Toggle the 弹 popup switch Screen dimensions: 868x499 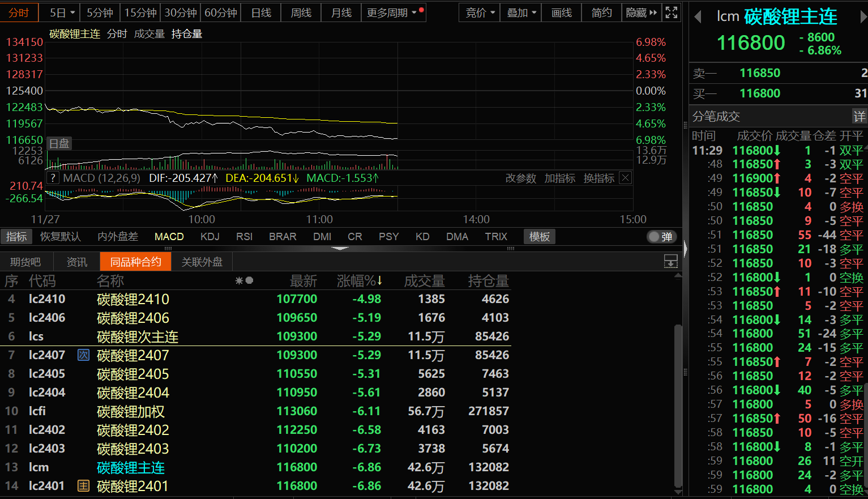[x=661, y=237]
